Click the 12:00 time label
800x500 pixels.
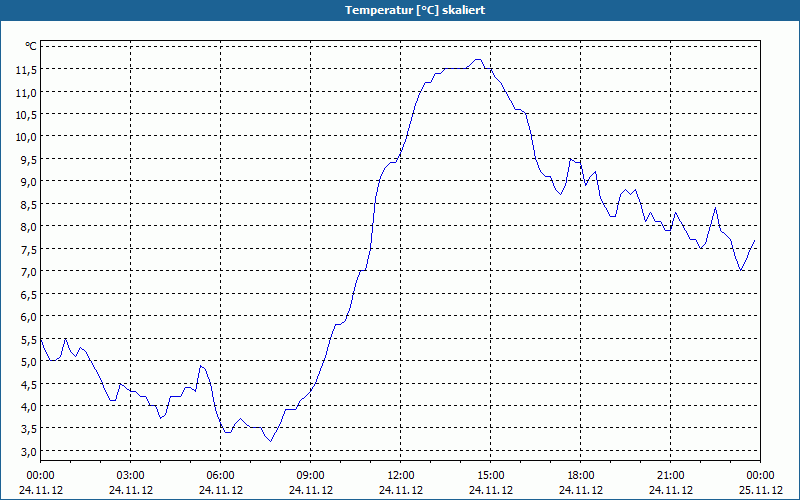pos(401,476)
